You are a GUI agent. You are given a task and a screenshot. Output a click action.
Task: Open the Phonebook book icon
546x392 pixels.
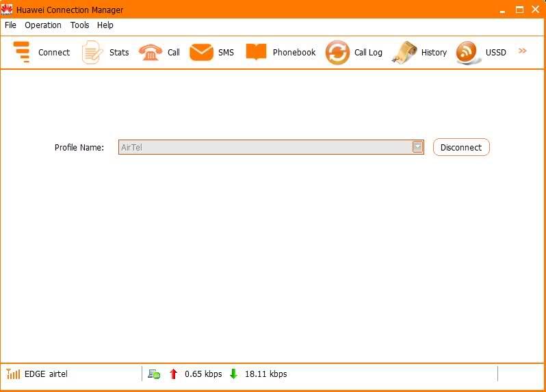coord(256,52)
